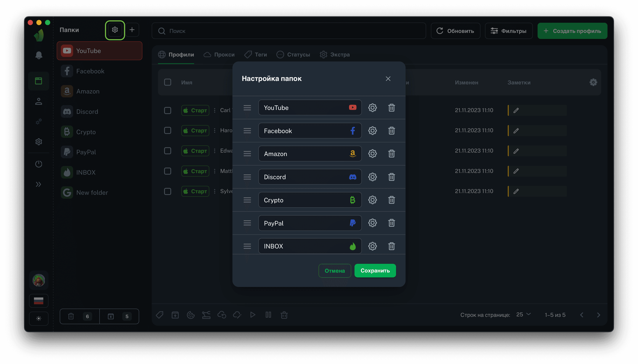This screenshot has height=364, width=638.
Task: Click the folder settings gear next to Папки
Action: (115, 30)
